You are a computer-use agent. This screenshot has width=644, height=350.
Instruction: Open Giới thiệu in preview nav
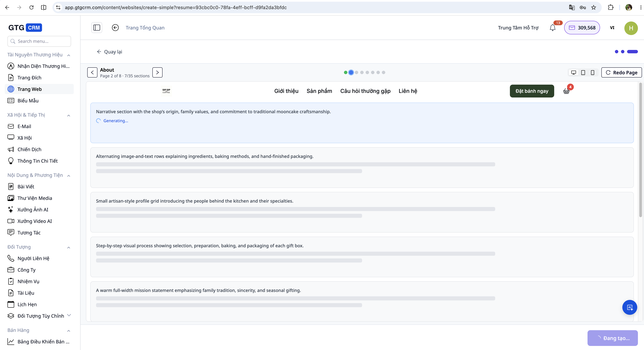(x=286, y=91)
